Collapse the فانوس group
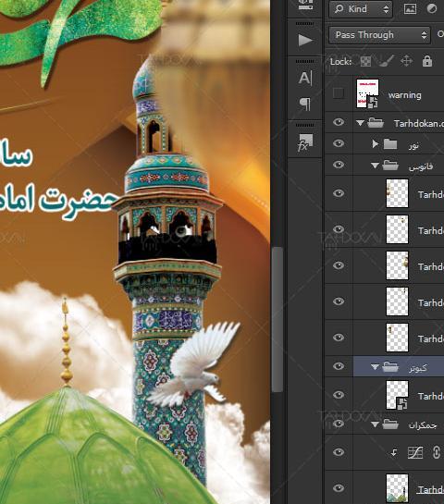This screenshot has width=444, height=504. click(375, 166)
